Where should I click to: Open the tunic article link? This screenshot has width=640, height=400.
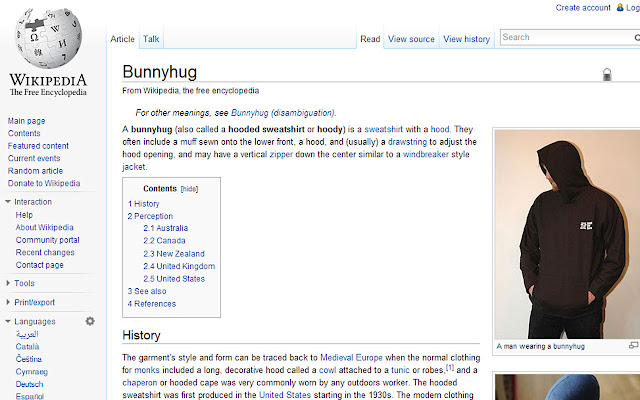coord(400,370)
